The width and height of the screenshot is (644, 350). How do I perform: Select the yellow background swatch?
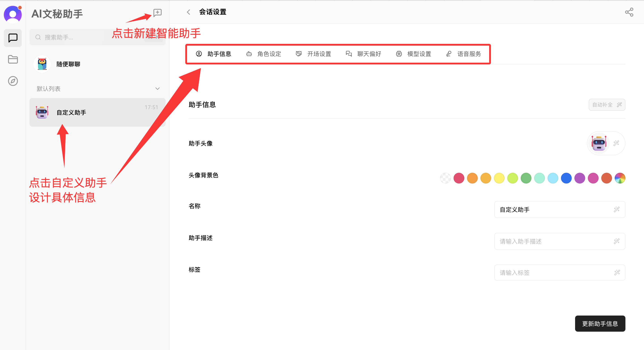(499, 178)
